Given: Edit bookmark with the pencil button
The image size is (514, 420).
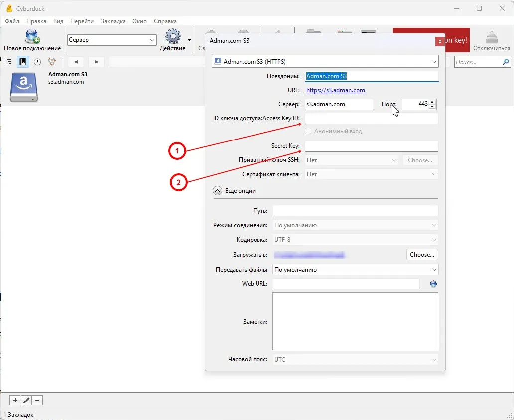Looking at the screenshot, I should point(26,400).
